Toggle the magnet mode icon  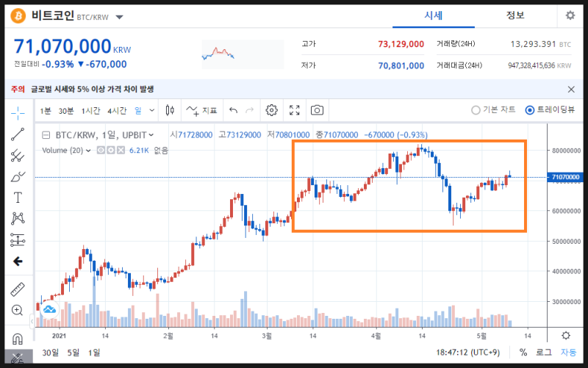point(18,339)
